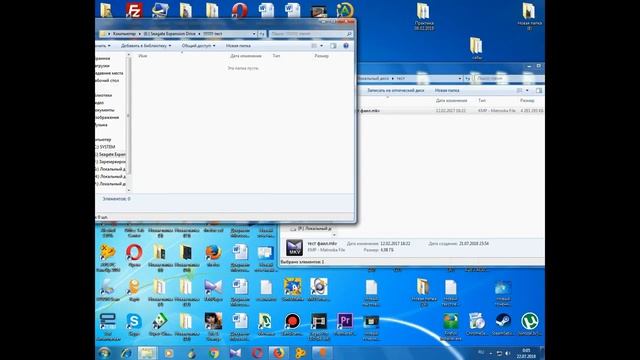Image resolution: width=640 pixels, height=360 pixels.
Task: Sort by Размер column in front window
Action: tap(322, 56)
